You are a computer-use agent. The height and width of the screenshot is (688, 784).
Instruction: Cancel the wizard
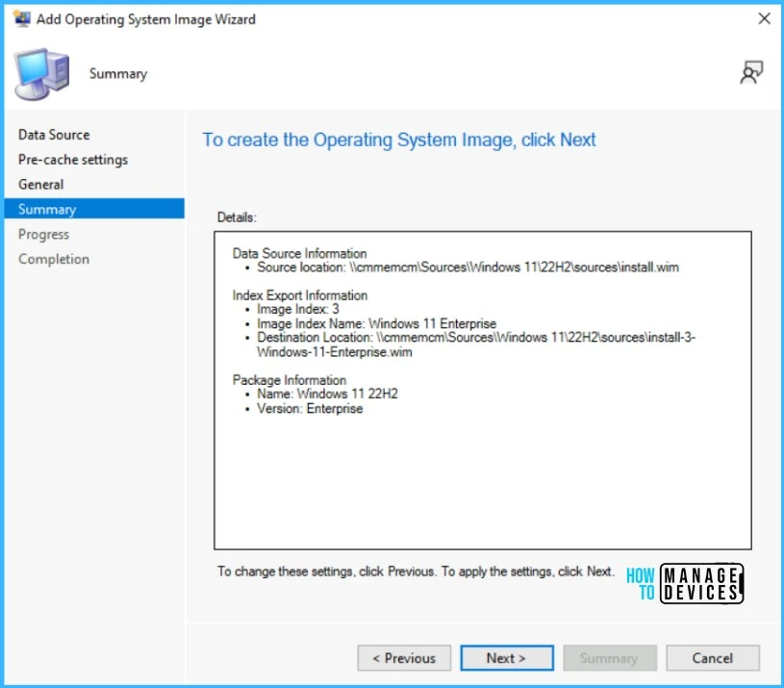[713, 658]
